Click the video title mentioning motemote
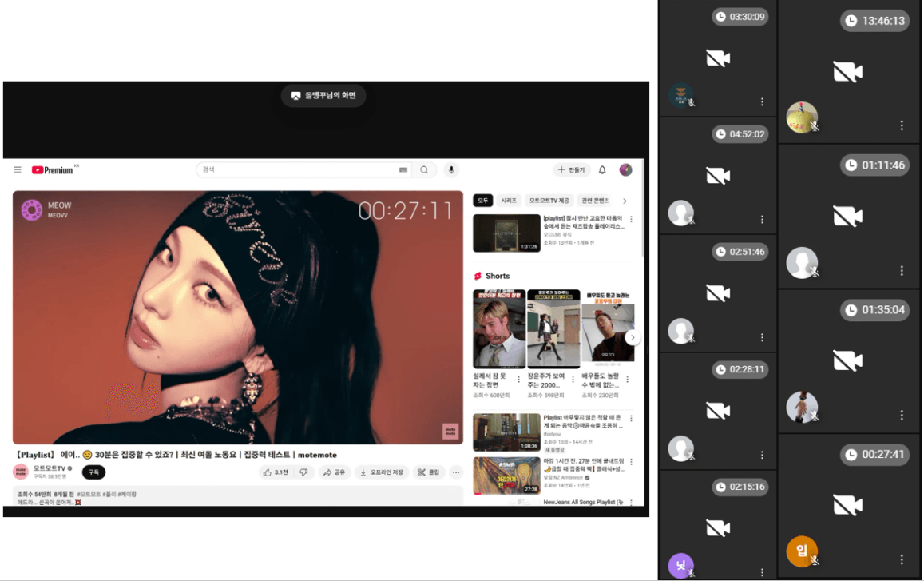 point(176,455)
